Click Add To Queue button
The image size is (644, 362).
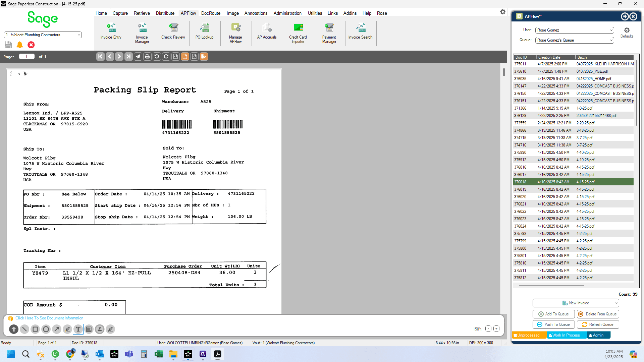coord(554,314)
